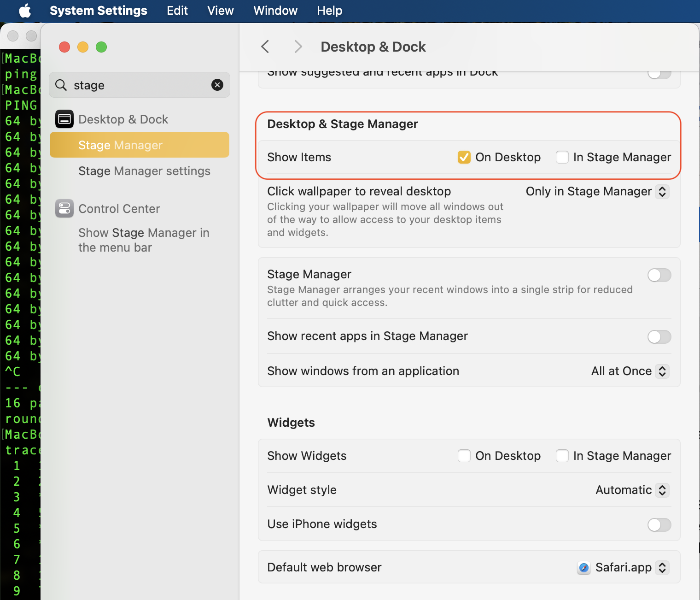This screenshot has width=700, height=600.
Task: Click the Default web browser label
Action: (x=324, y=567)
